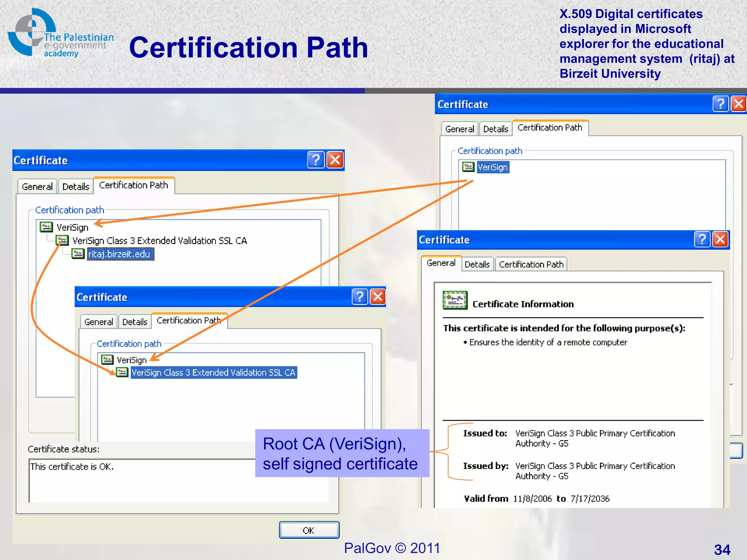Click VeriSign icon in middle Certificate window
Viewport: 747px width, 560px height.
tap(107, 359)
